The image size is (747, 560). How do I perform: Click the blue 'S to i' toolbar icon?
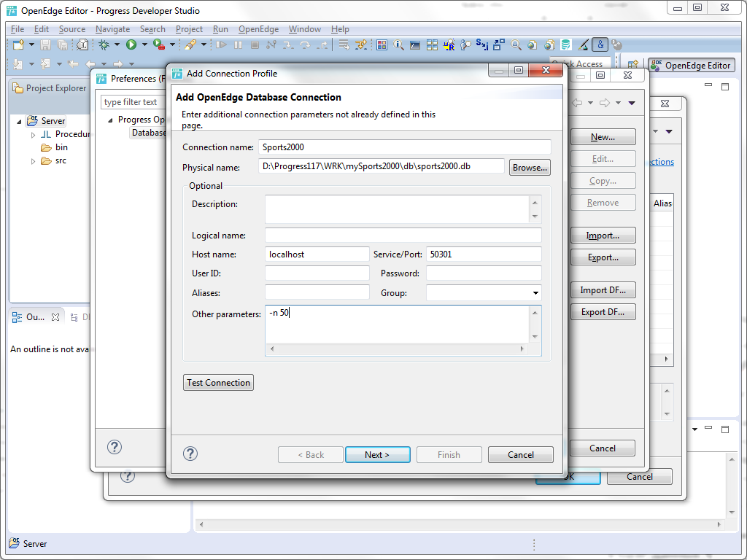pyautogui.click(x=482, y=45)
